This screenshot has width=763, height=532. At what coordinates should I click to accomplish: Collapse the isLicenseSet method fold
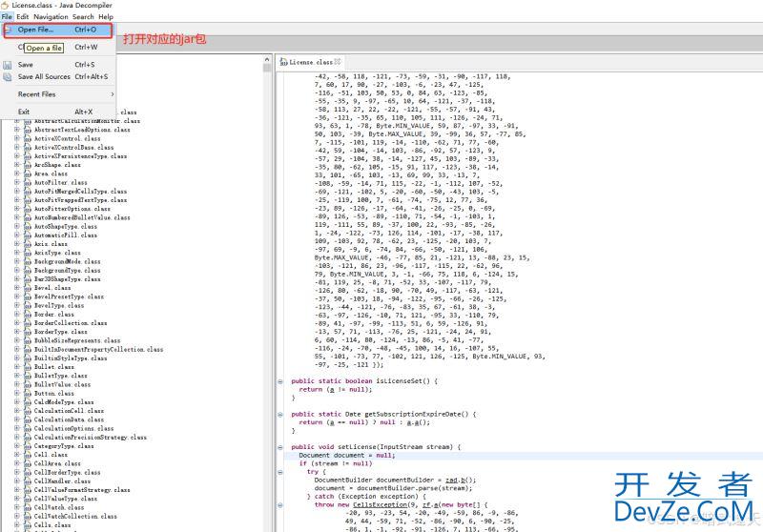pos(280,381)
